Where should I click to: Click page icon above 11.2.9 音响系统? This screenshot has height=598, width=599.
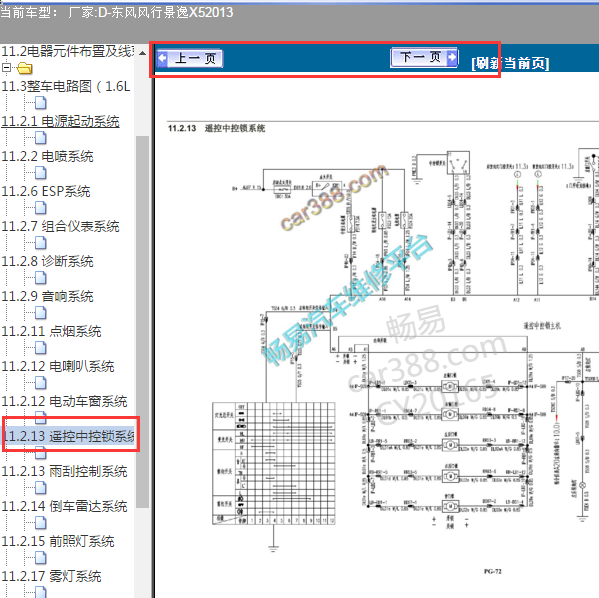coord(40,278)
